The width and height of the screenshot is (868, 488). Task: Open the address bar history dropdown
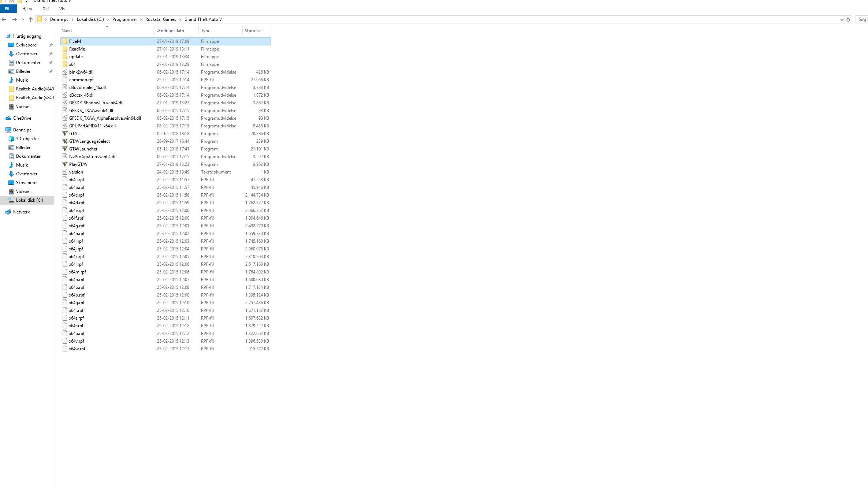click(842, 19)
